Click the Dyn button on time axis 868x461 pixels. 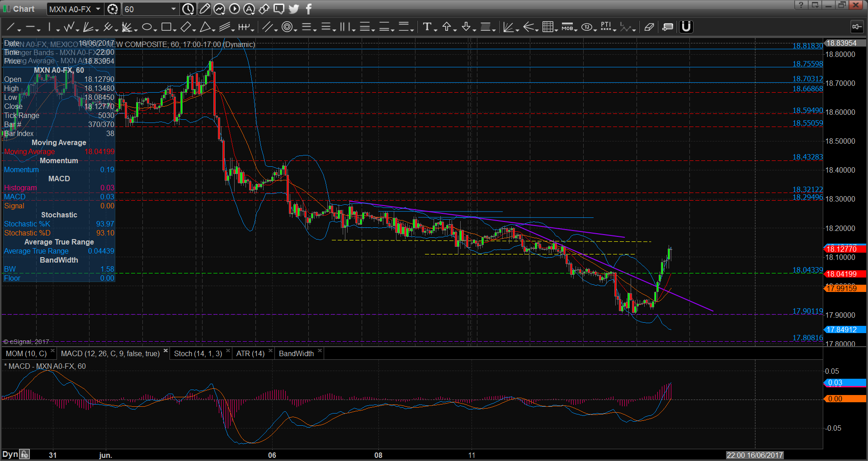(x=10, y=454)
